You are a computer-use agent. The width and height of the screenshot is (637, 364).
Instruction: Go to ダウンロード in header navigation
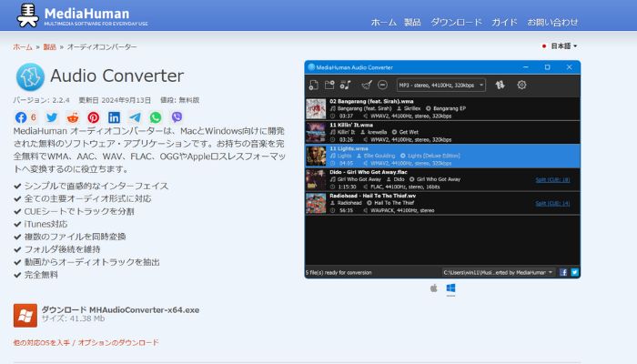click(x=456, y=22)
